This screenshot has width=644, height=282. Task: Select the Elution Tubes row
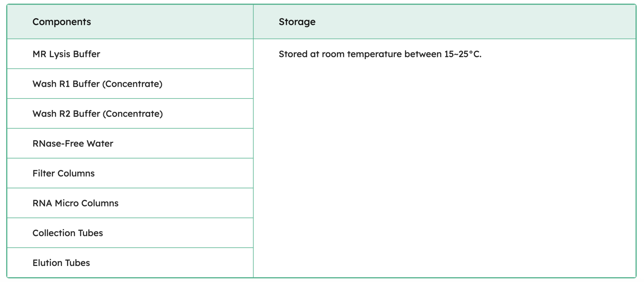61,263
